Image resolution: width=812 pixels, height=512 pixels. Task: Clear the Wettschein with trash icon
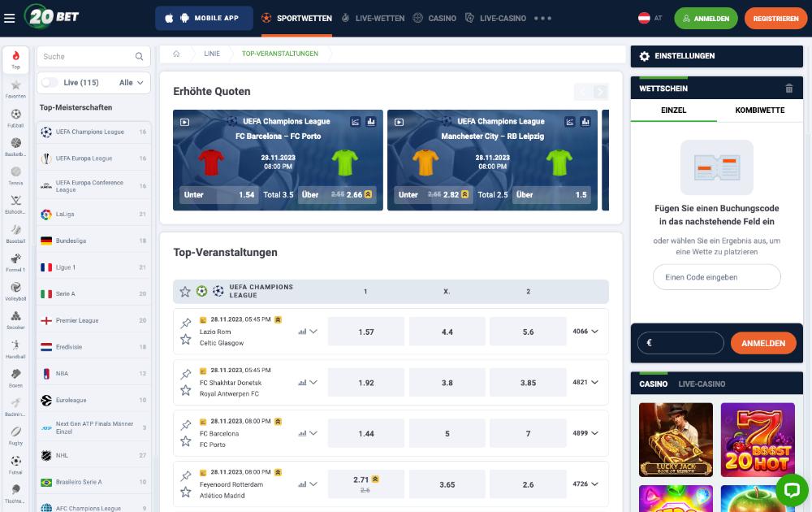[788, 89]
